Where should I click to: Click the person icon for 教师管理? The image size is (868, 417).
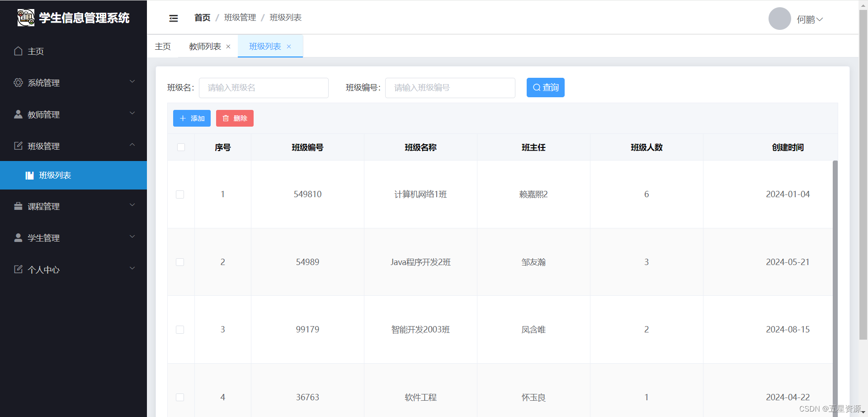(x=18, y=114)
